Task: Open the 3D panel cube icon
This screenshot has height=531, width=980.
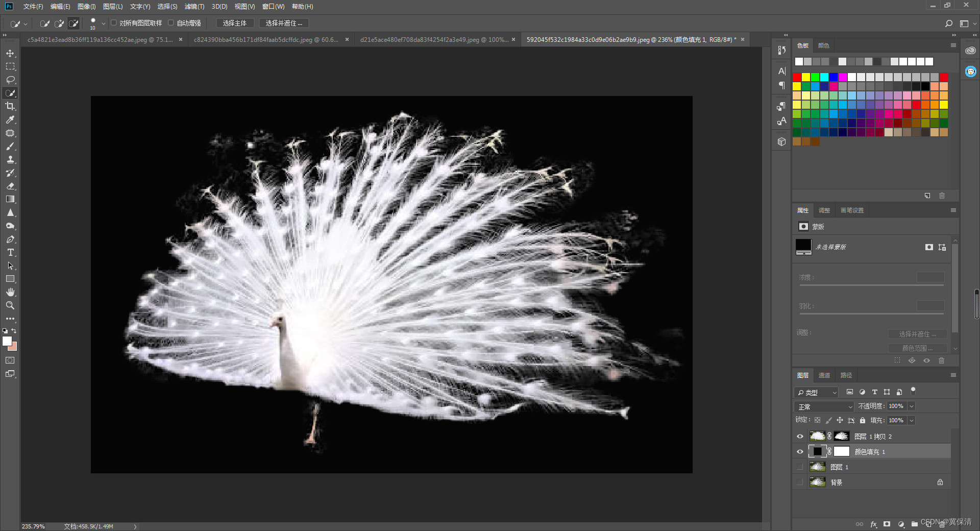Action: 781,141
